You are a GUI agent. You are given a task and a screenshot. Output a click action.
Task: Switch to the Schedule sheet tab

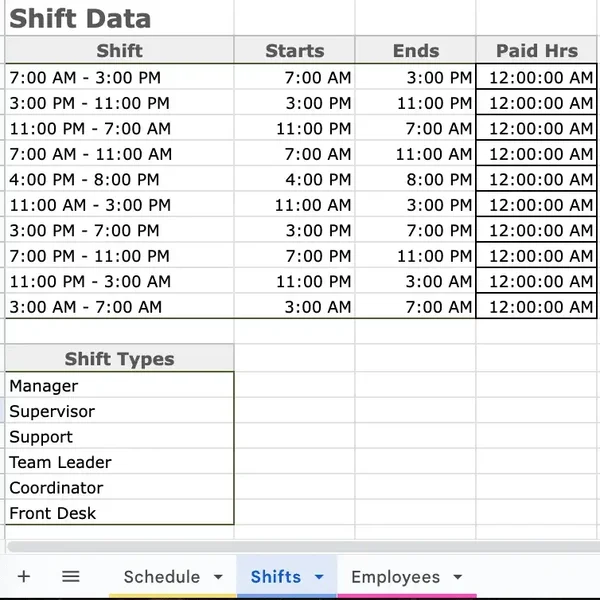pyautogui.click(x=161, y=577)
